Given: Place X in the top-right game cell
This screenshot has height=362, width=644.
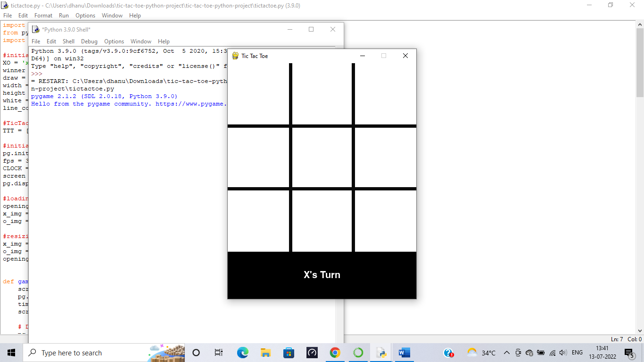Looking at the screenshot, I should [386, 94].
